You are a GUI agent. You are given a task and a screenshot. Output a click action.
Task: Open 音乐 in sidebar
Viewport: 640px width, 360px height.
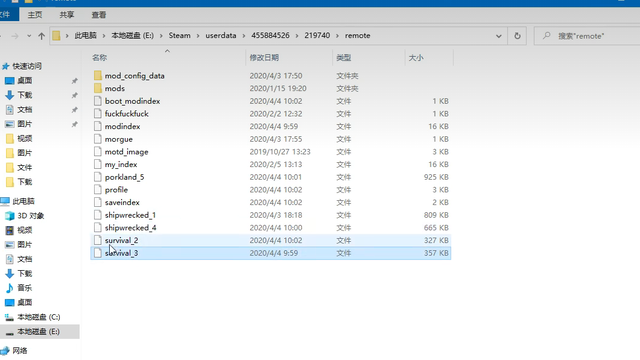coord(24,288)
